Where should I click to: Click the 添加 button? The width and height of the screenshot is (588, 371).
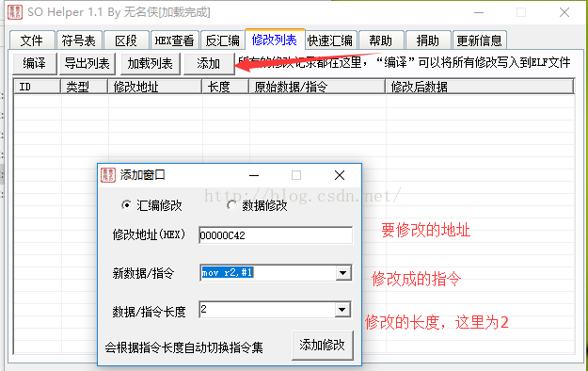pos(209,63)
